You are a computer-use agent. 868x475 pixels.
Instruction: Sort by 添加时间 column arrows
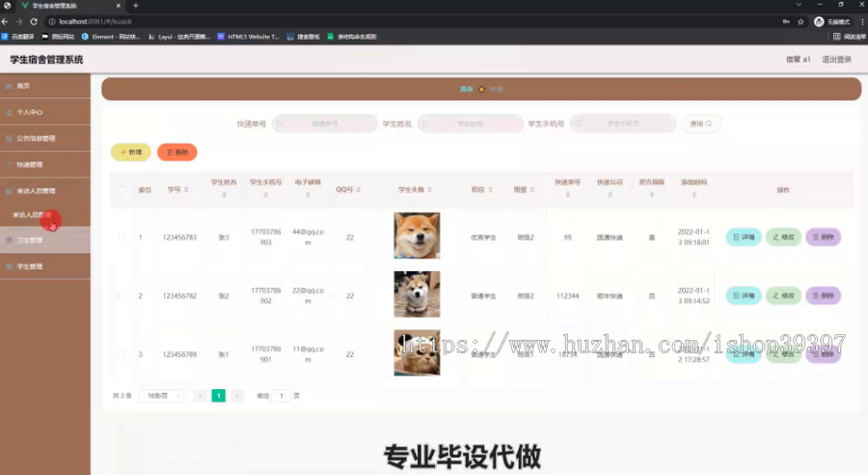tap(693, 195)
